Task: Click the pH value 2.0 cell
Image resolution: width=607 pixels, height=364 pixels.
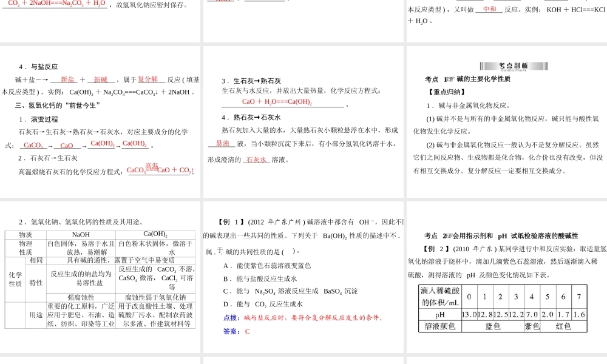Action: click(548, 314)
